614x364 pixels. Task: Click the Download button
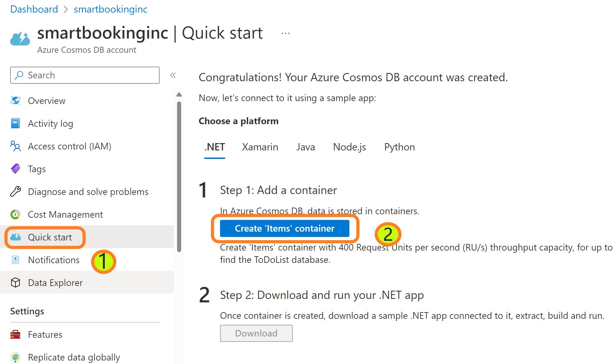[x=256, y=333]
